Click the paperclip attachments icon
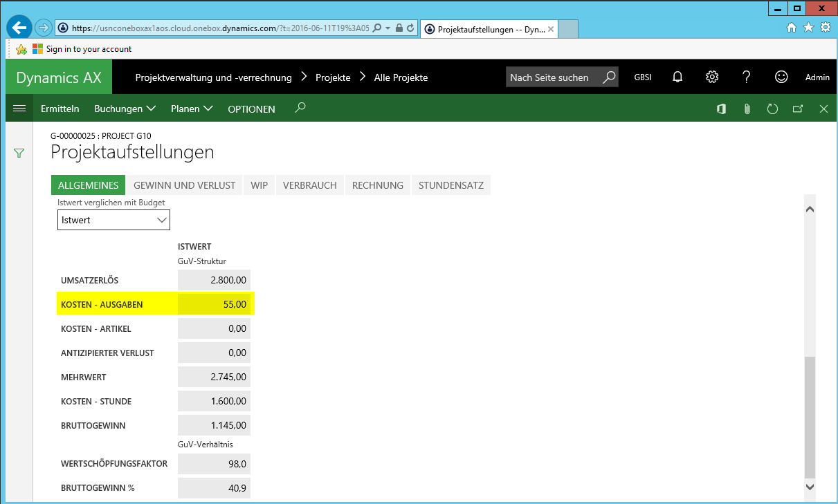The height and width of the screenshot is (504, 838). tap(747, 109)
